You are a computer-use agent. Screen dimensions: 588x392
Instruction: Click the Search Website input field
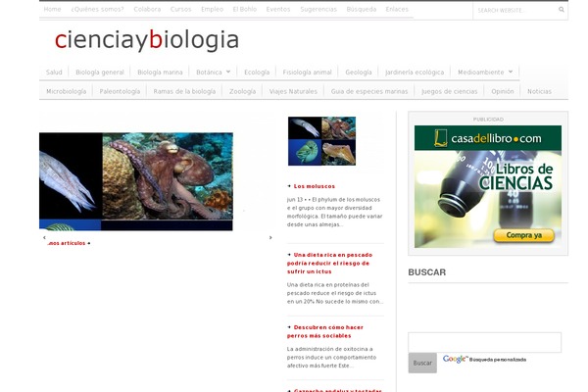pyautogui.click(x=515, y=10)
